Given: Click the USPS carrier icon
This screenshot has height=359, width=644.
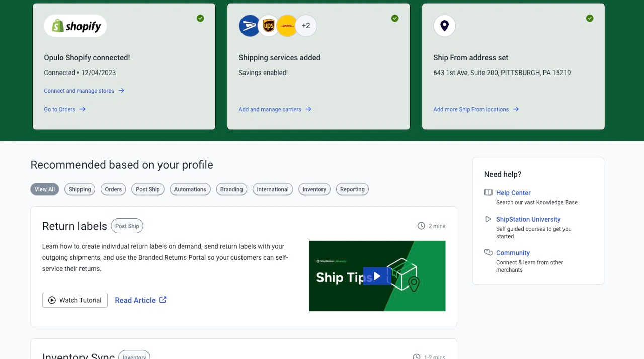Looking at the screenshot, I should point(249,26).
